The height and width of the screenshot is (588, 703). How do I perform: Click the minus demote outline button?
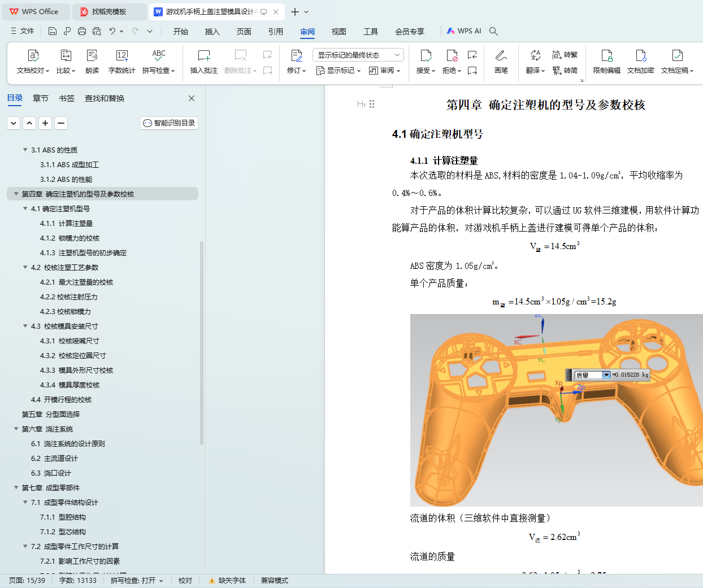point(61,123)
